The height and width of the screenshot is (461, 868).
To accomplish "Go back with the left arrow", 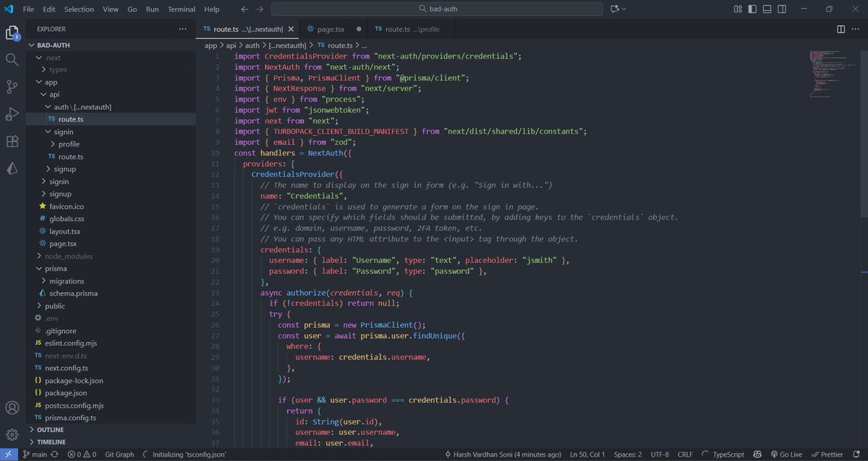I will point(243,9).
